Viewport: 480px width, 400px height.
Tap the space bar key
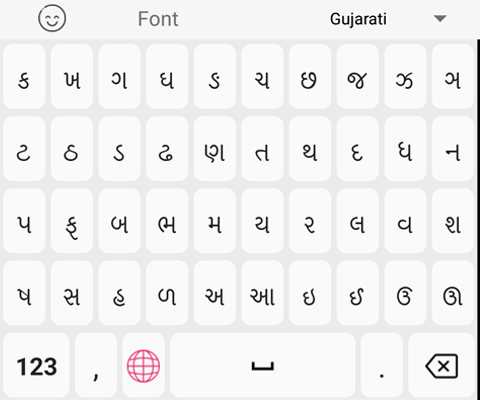point(263,366)
